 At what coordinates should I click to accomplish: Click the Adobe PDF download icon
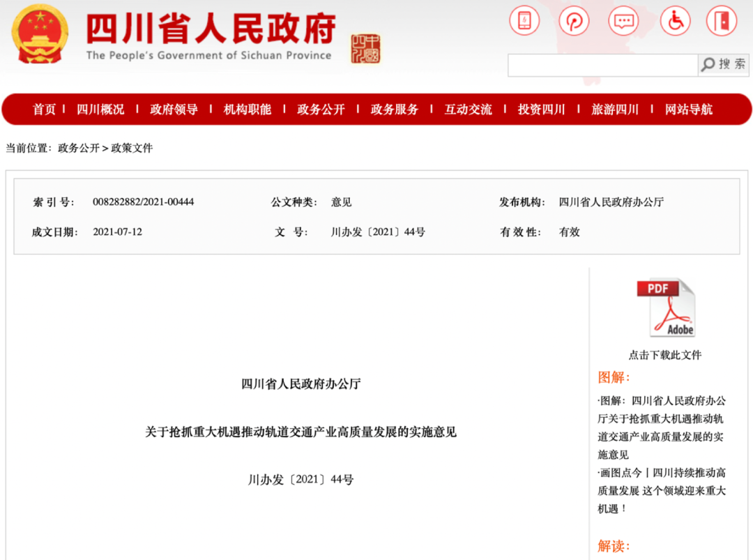[x=664, y=308]
